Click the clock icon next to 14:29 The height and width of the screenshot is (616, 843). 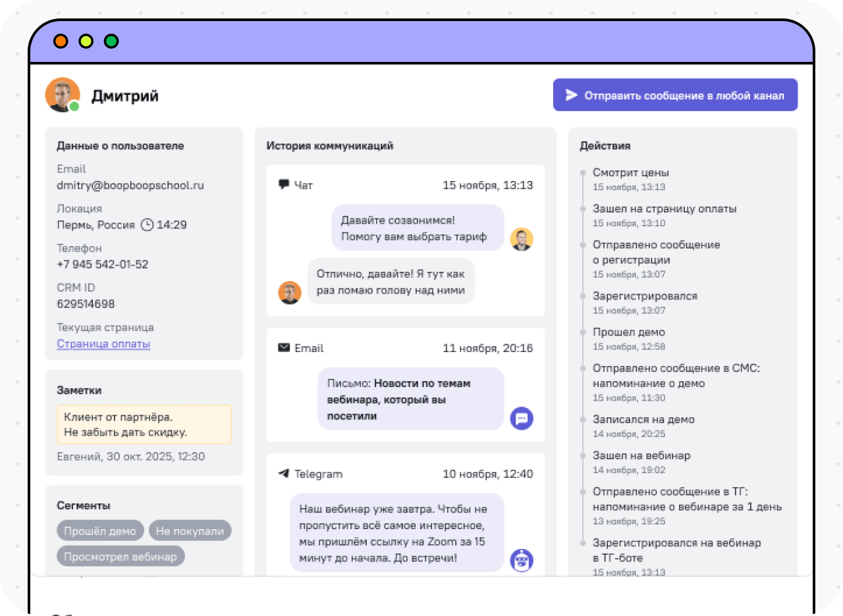[148, 224]
